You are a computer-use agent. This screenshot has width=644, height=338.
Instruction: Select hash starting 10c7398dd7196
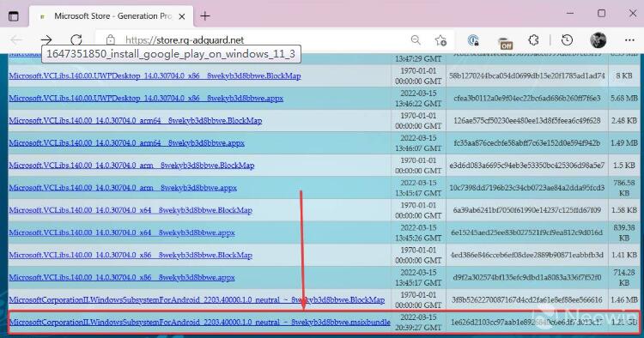(x=527, y=188)
